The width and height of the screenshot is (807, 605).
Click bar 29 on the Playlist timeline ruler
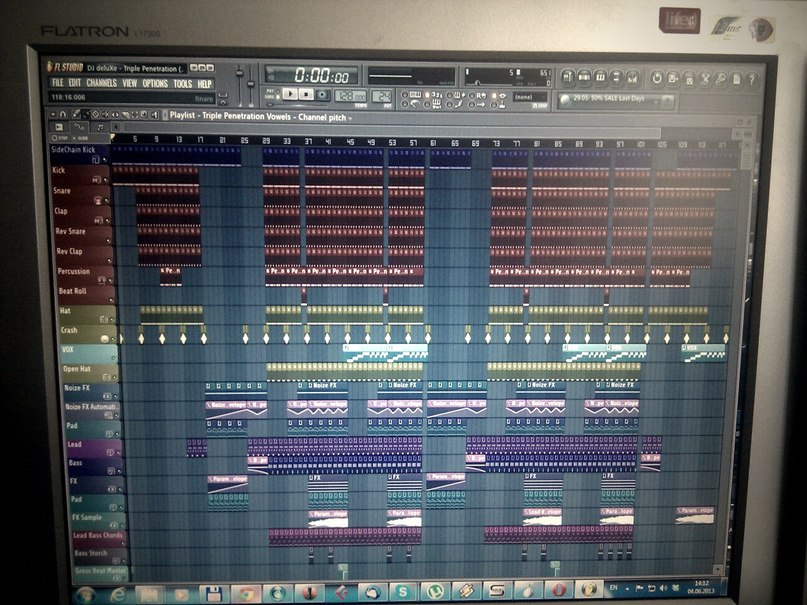click(x=266, y=140)
